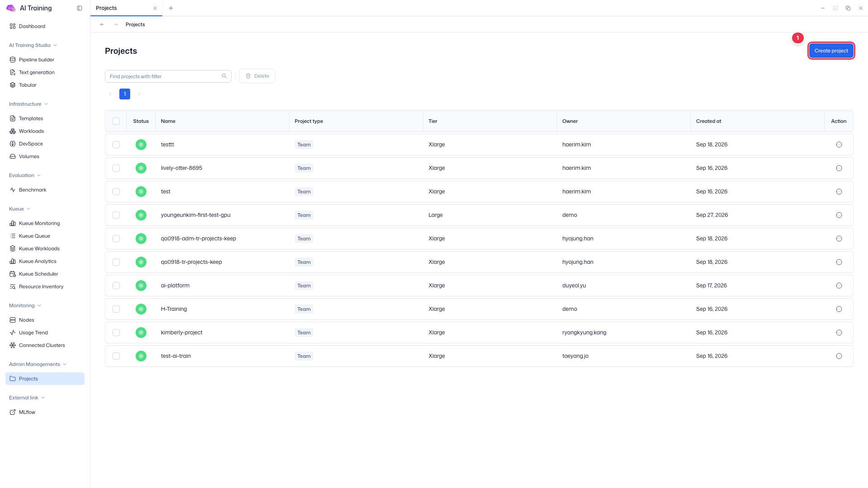Go to Tabular in sidebar

pyautogui.click(x=45, y=85)
